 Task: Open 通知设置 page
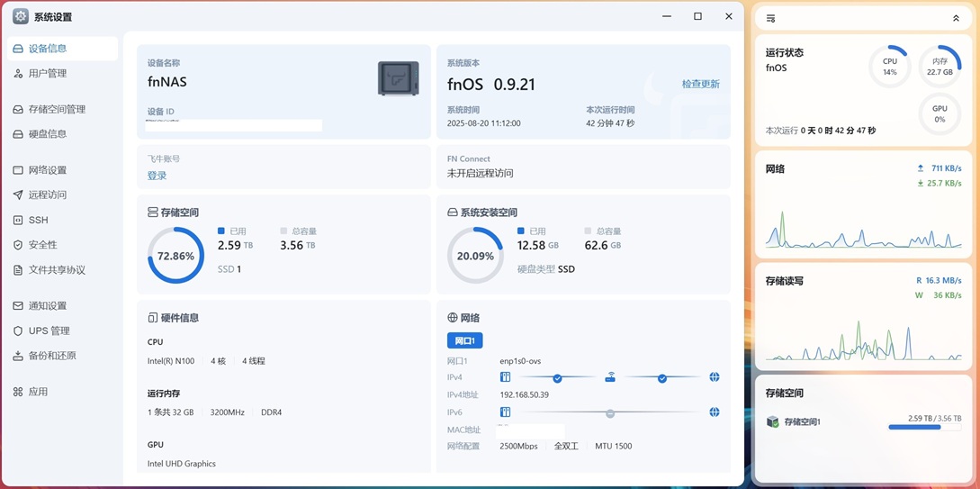62,306
